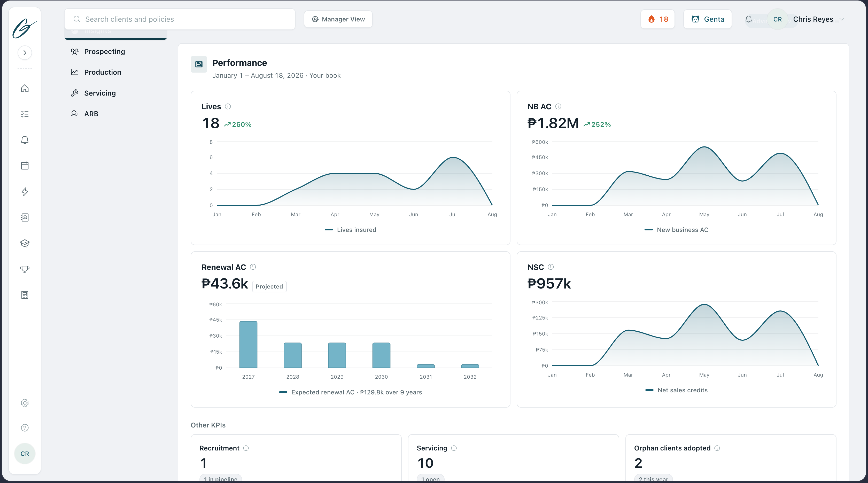
Task: Switch to Manager View
Action: click(x=338, y=19)
